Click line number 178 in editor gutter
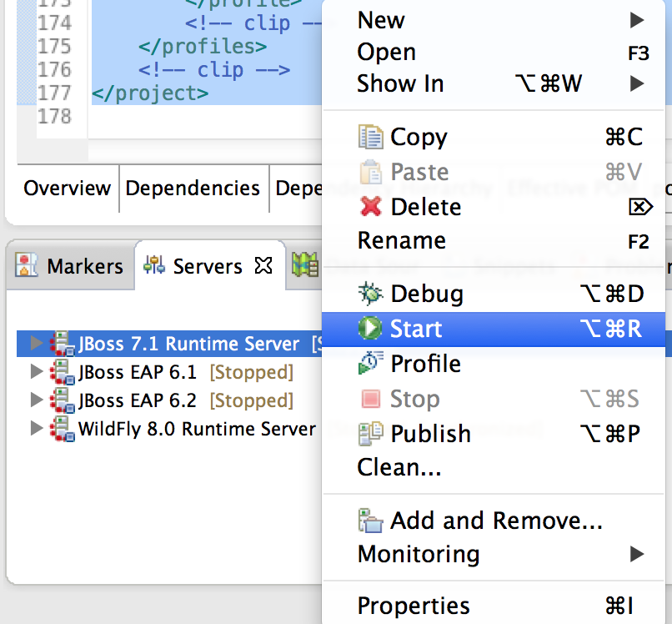Image resolution: width=672 pixels, height=624 pixels. (x=54, y=116)
